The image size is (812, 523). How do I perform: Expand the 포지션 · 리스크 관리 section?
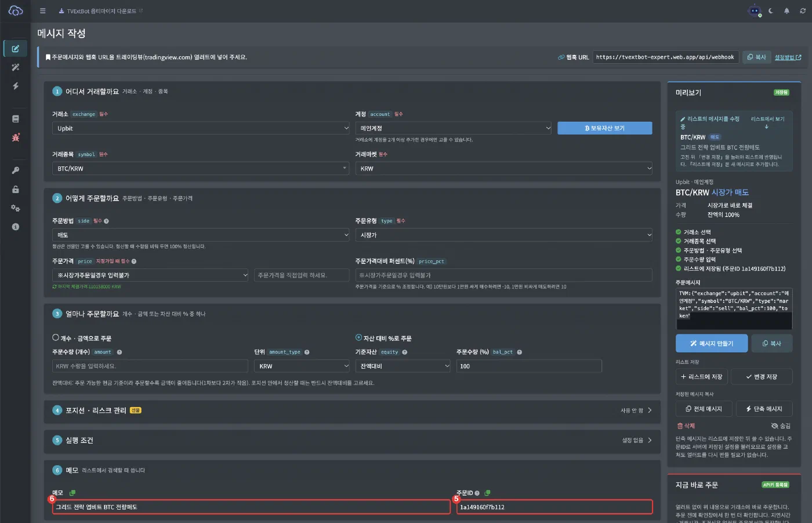coord(352,410)
